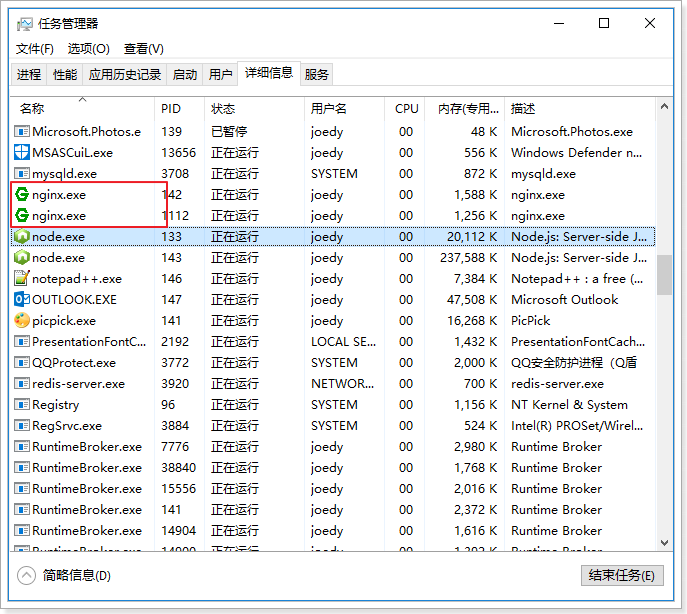Switch to the 用户 tab

[220, 75]
